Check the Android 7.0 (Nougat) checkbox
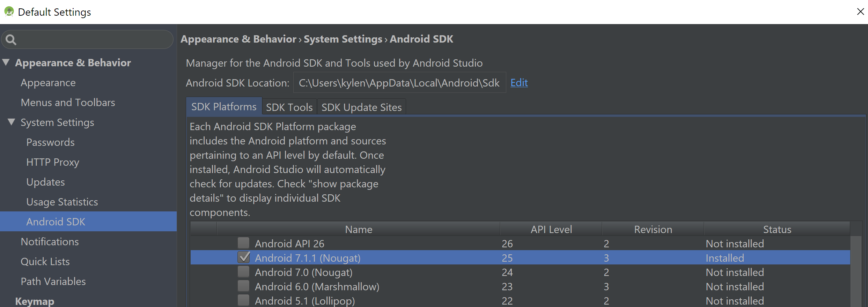This screenshot has height=307, width=868. tap(244, 271)
